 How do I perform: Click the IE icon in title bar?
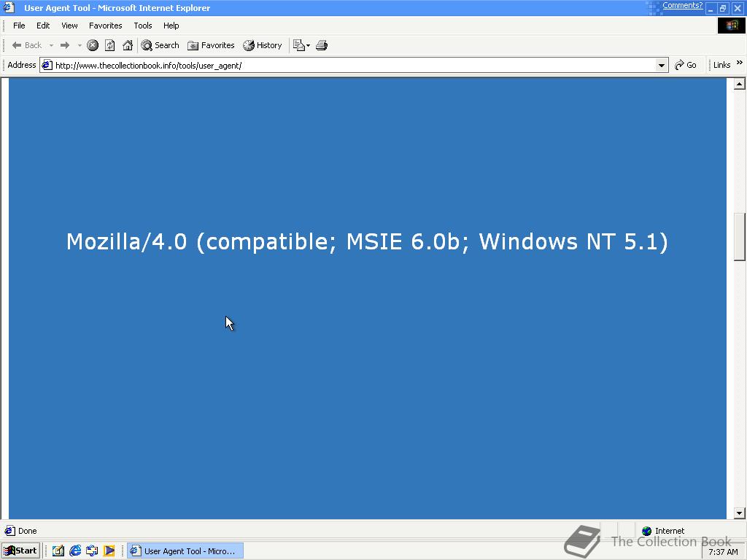pyautogui.click(x=9, y=7)
